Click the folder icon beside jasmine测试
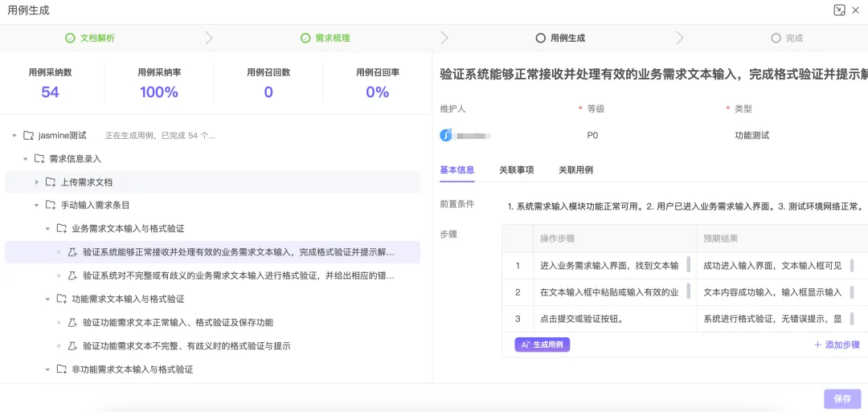 [29, 135]
